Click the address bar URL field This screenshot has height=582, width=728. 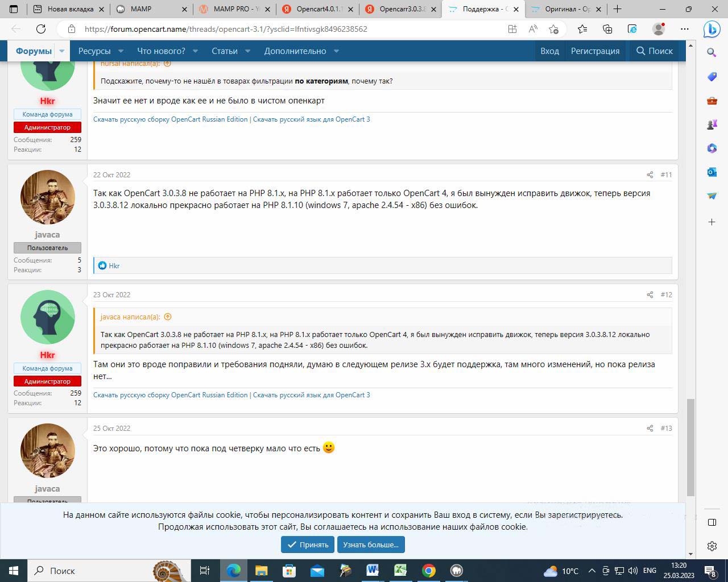coord(284,29)
